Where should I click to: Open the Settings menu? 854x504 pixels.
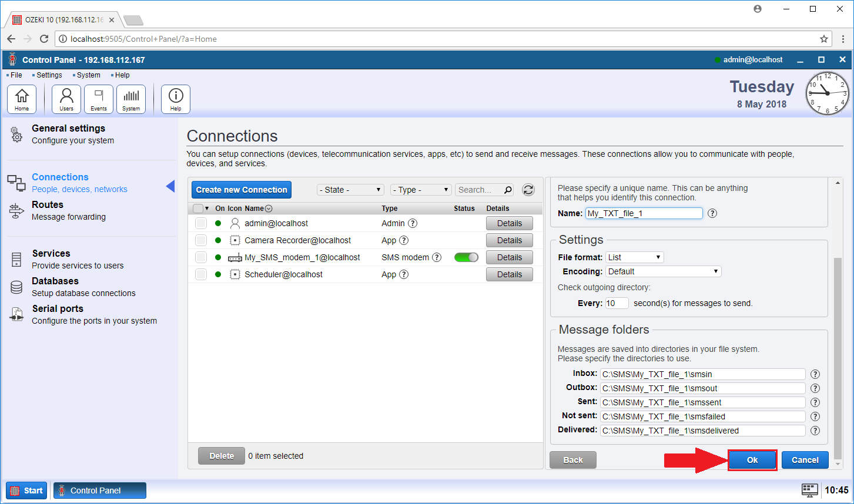[49, 75]
